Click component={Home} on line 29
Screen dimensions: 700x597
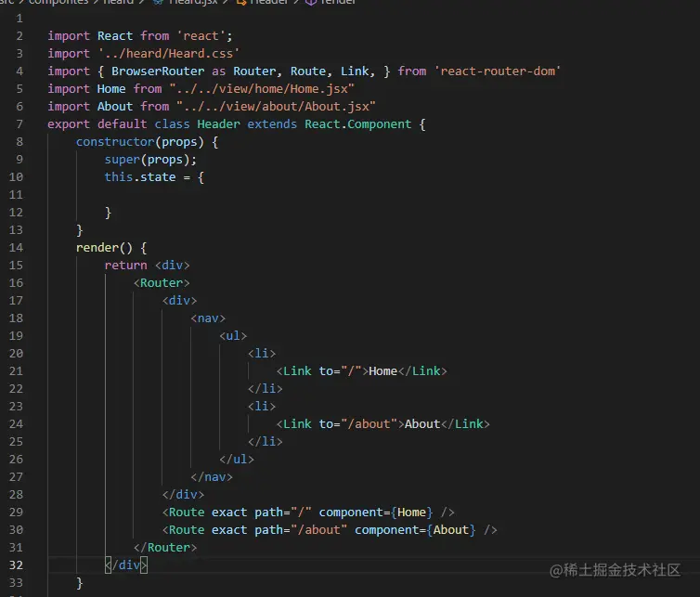pyautogui.click(x=376, y=513)
